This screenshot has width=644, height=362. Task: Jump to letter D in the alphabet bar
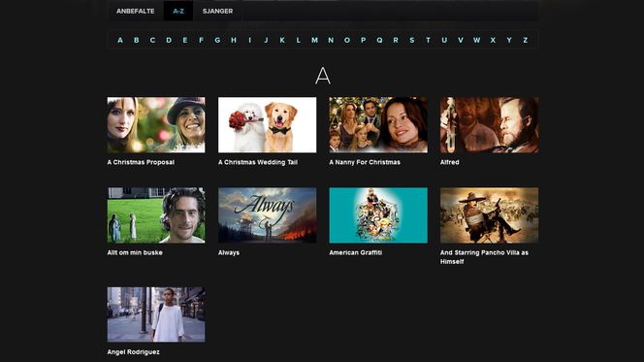click(169, 40)
